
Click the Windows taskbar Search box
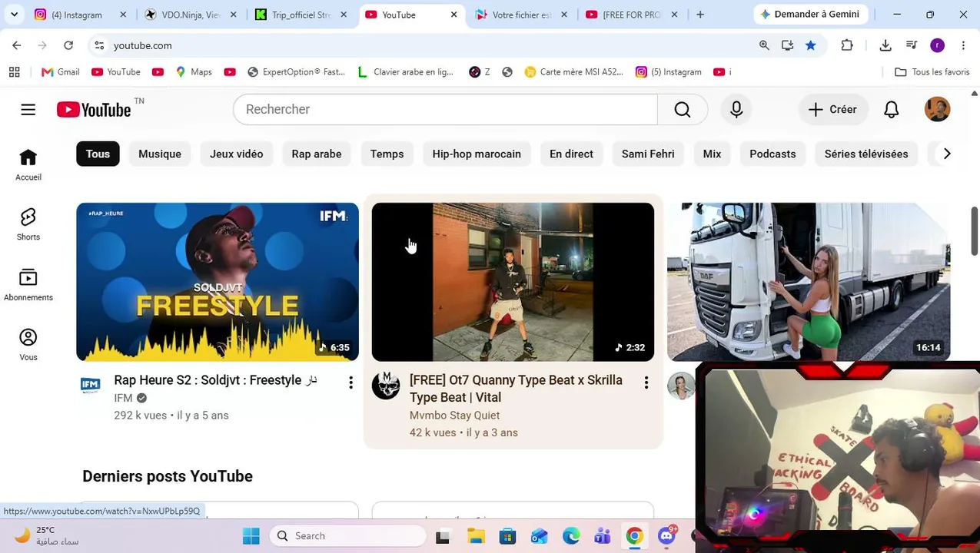coord(349,536)
